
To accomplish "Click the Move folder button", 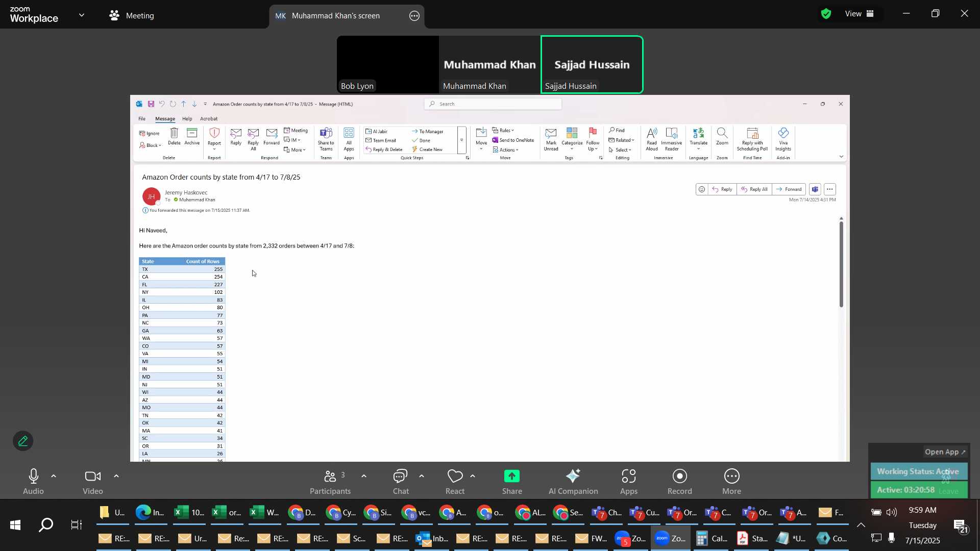I will coord(481,139).
